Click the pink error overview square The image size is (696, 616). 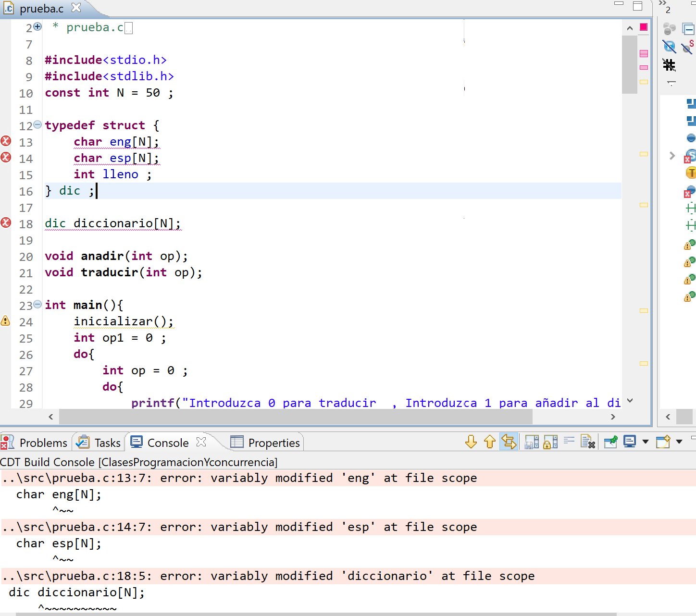coord(644,27)
